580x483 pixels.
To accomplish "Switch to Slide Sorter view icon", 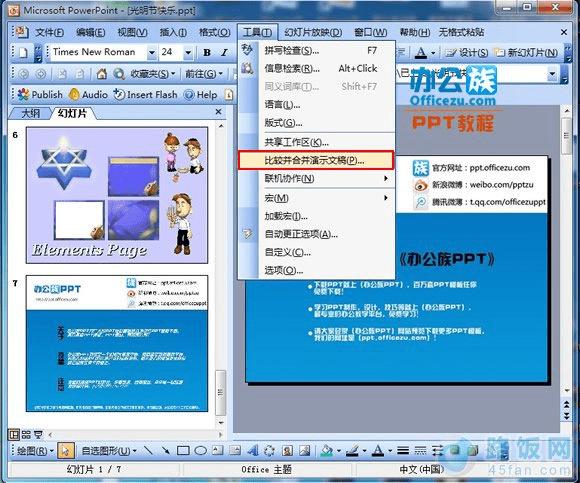I will 26,435.
